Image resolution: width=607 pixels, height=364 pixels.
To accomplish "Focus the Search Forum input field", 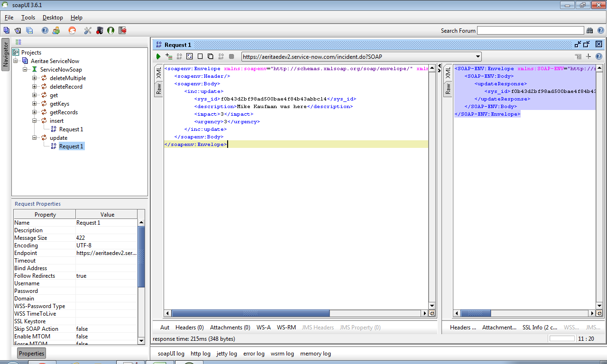I will click(530, 30).
